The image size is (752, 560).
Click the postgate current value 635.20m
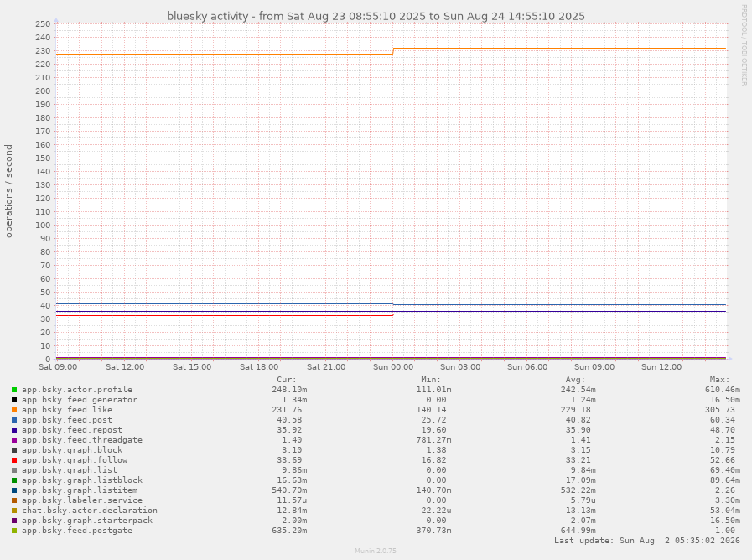(x=289, y=531)
